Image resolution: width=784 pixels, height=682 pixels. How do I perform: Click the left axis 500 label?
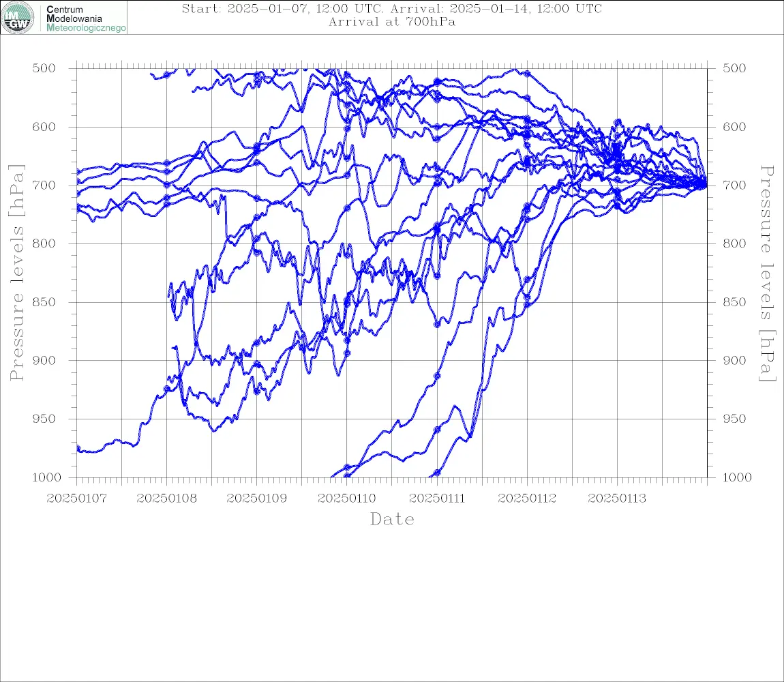(44, 68)
